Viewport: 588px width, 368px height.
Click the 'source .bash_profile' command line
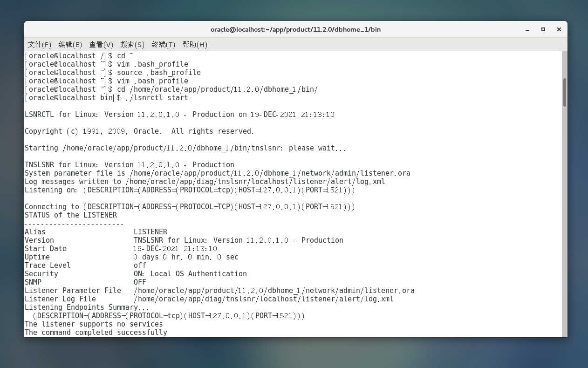tap(113, 73)
